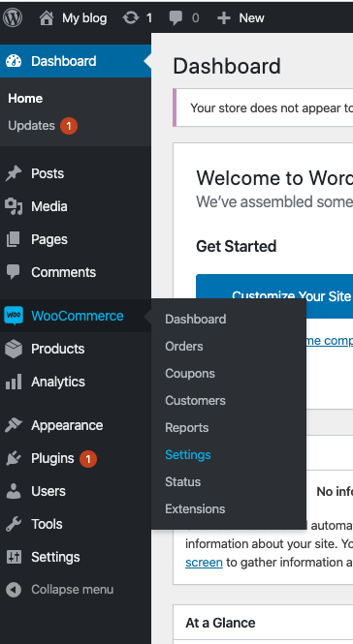Screen dimensions: 353x644
Task: Open the Products menu
Action: point(57,349)
